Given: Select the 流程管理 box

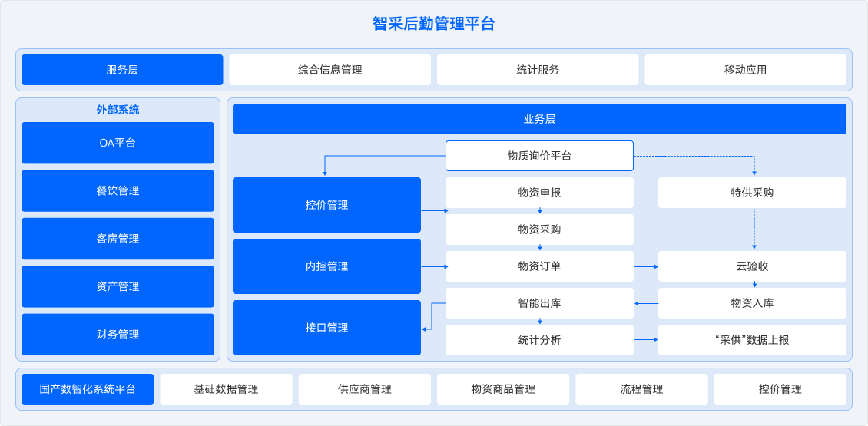Looking at the screenshot, I should (641, 389).
